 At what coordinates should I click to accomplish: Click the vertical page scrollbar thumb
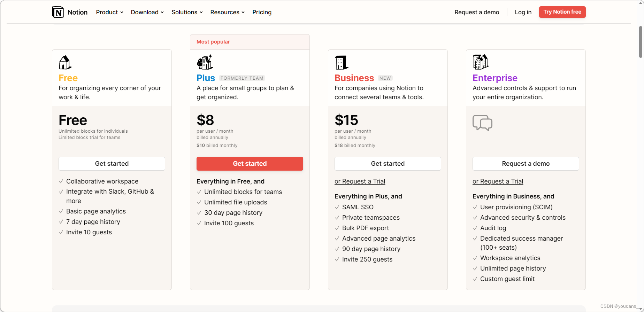(x=641, y=42)
